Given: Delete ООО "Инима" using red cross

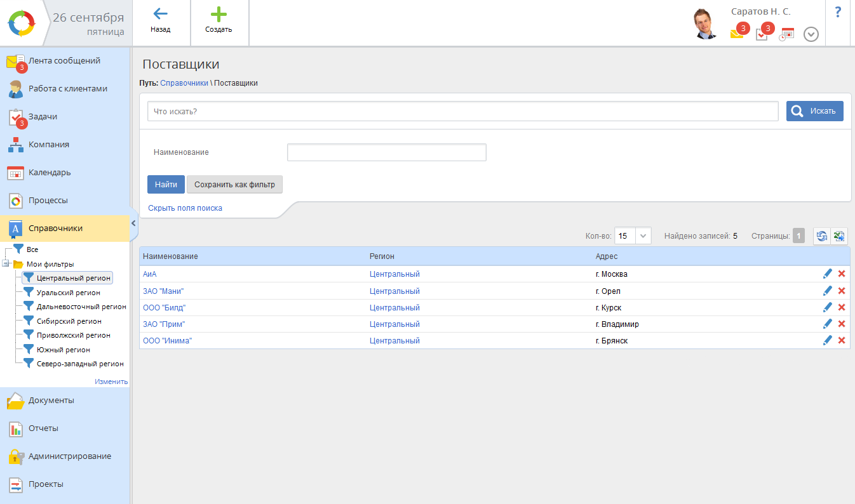Looking at the screenshot, I should tap(842, 340).
